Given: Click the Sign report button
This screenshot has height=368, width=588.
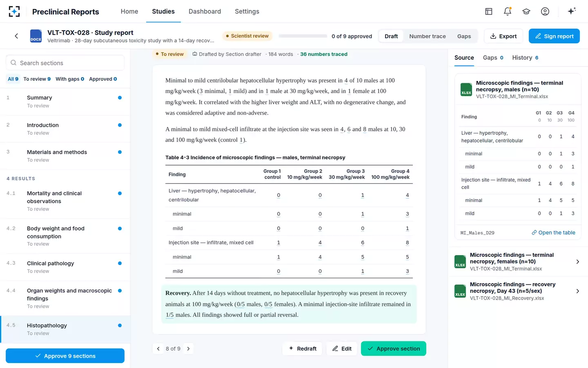Looking at the screenshot, I should tap(554, 36).
